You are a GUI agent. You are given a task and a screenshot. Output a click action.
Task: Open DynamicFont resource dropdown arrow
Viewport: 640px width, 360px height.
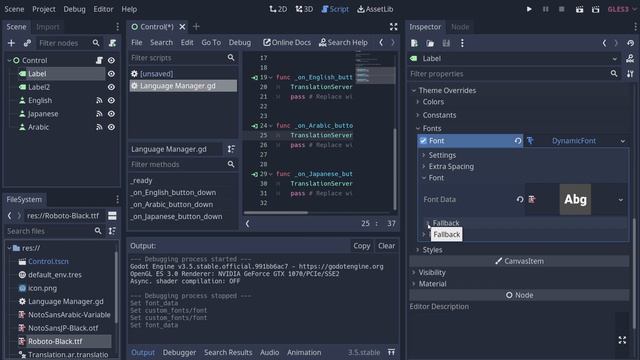tap(623, 141)
